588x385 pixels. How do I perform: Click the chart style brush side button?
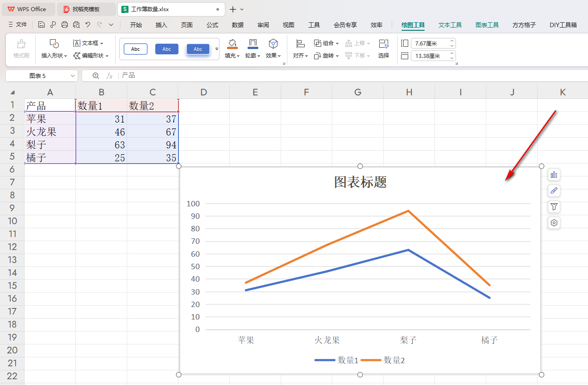pos(554,191)
